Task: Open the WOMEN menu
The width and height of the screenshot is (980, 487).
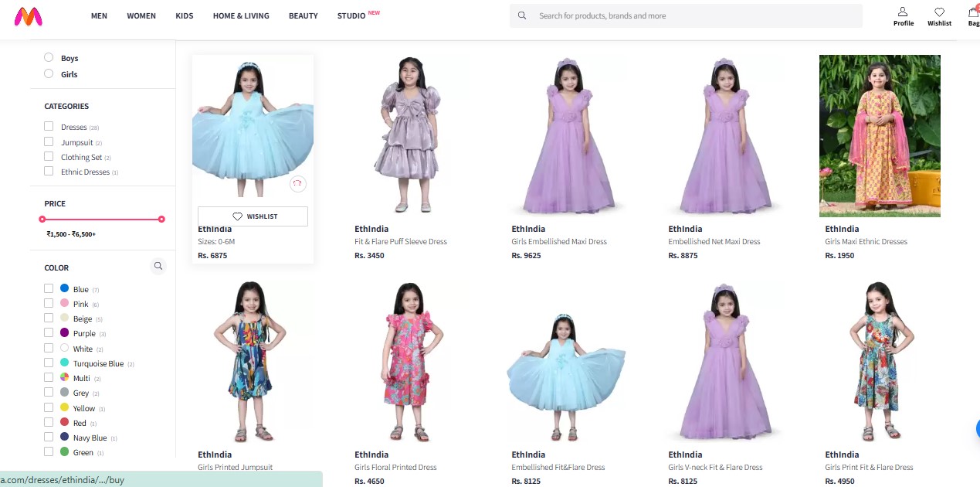Action: click(141, 15)
